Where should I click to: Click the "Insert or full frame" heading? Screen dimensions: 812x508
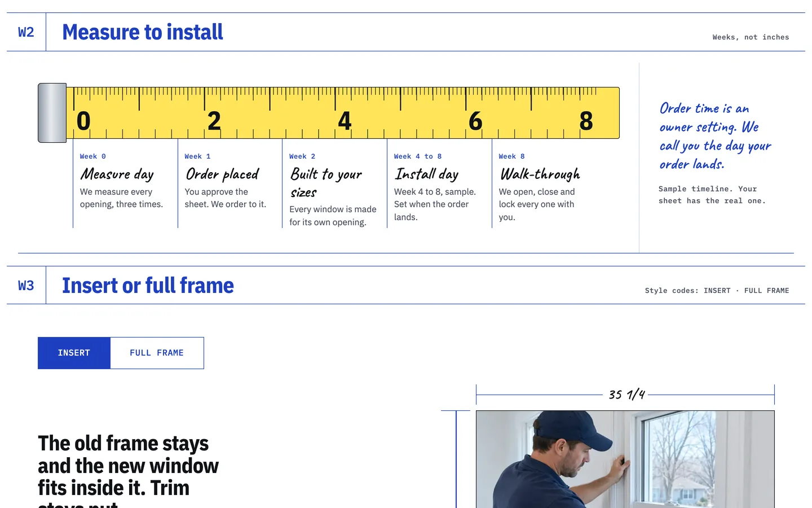click(x=148, y=286)
